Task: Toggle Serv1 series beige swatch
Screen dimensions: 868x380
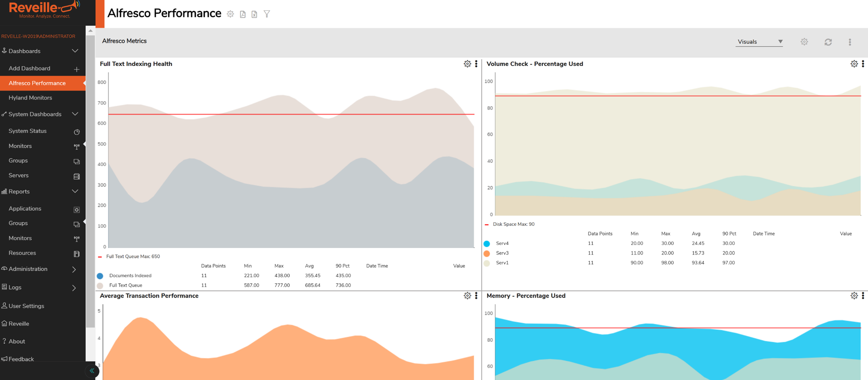Action: point(487,263)
